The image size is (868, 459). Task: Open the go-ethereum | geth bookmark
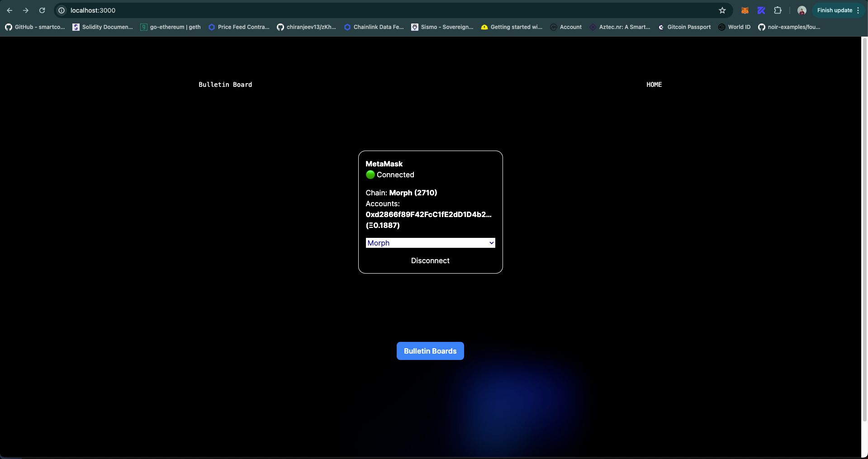pyautogui.click(x=171, y=27)
